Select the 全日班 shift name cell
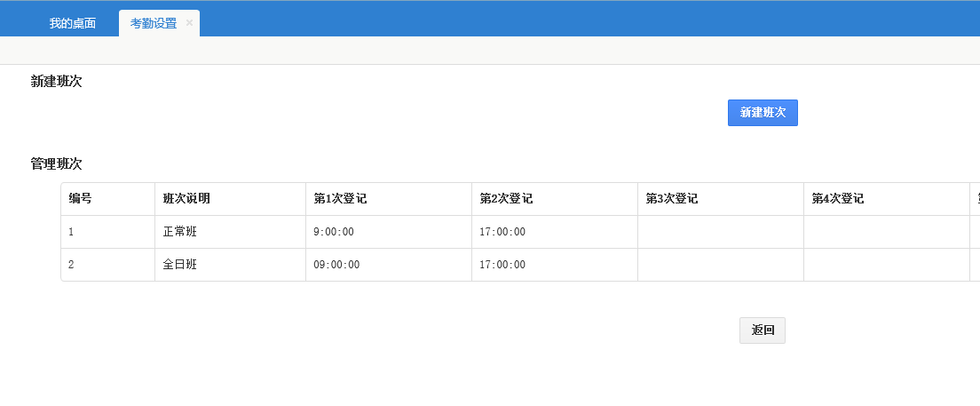 (x=180, y=265)
